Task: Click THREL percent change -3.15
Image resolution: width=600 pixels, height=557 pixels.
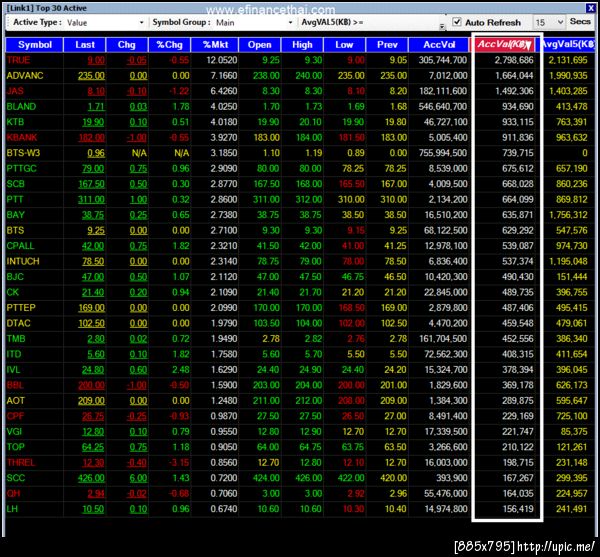Action: pyautogui.click(x=179, y=463)
